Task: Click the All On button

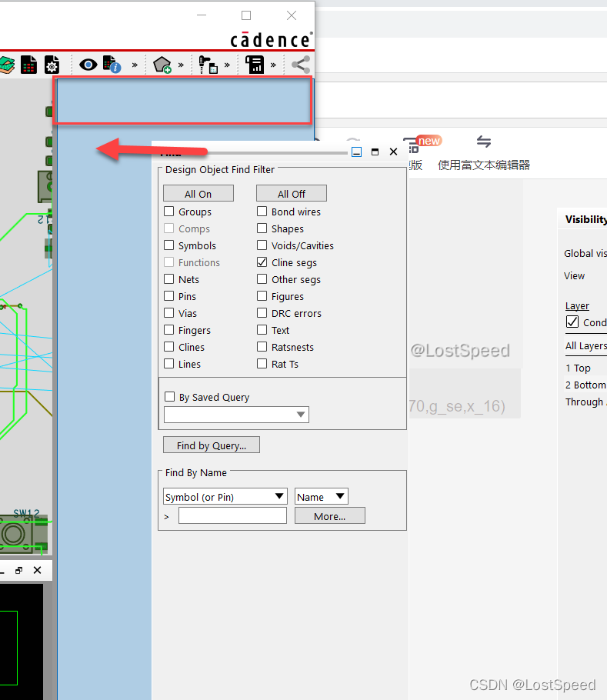Action: pos(198,194)
